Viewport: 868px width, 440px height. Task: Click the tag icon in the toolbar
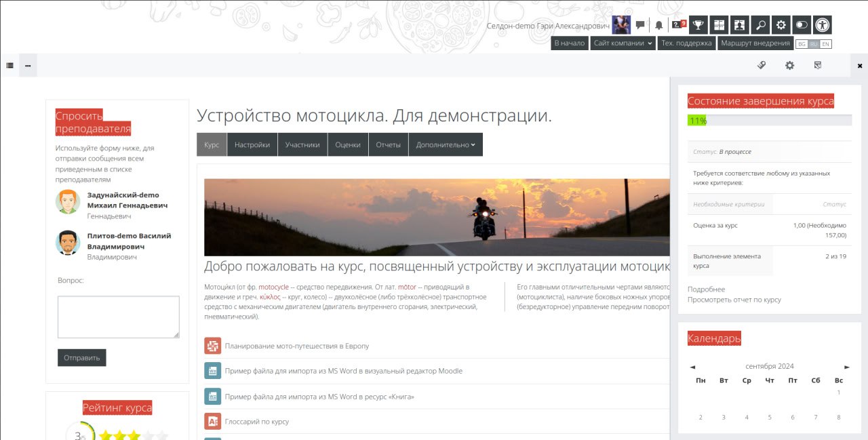[762, 65]
